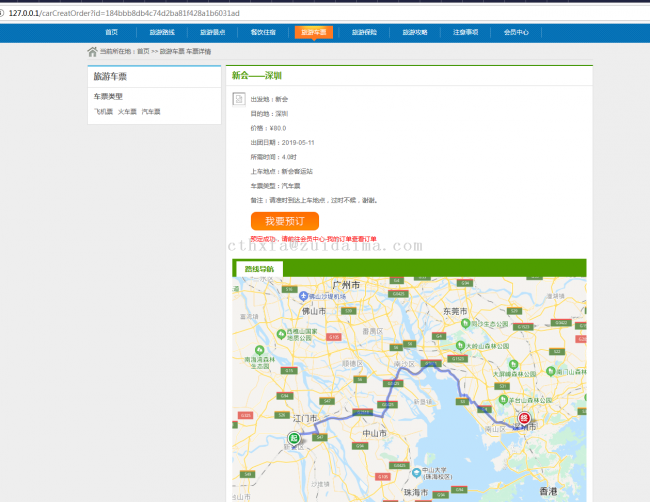Open the 首页 navigation menu item
This screenshot has height=502, width=650.
(111, 32)
